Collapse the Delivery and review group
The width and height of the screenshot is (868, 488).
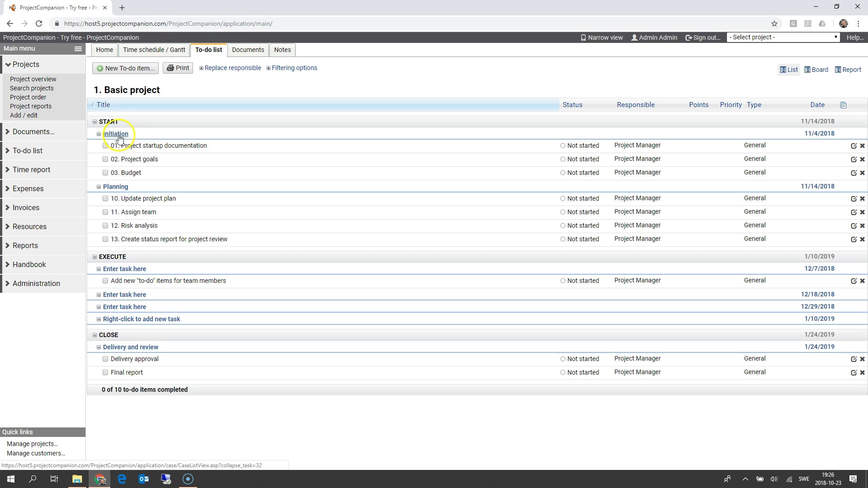point(99,347)
